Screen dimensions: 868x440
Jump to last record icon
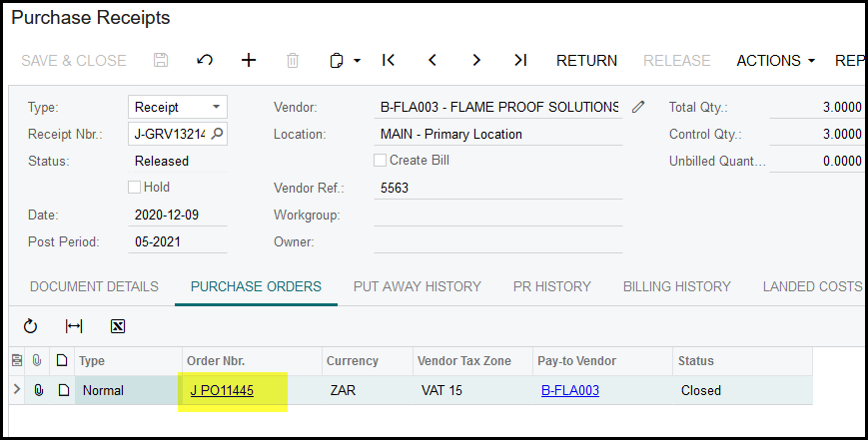(x=520, y=60)
